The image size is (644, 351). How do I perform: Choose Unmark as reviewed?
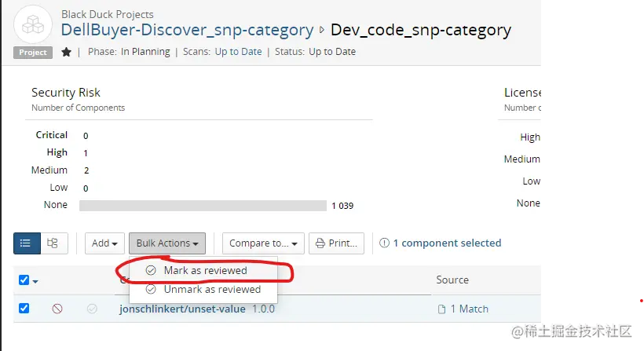pos(203,290)
